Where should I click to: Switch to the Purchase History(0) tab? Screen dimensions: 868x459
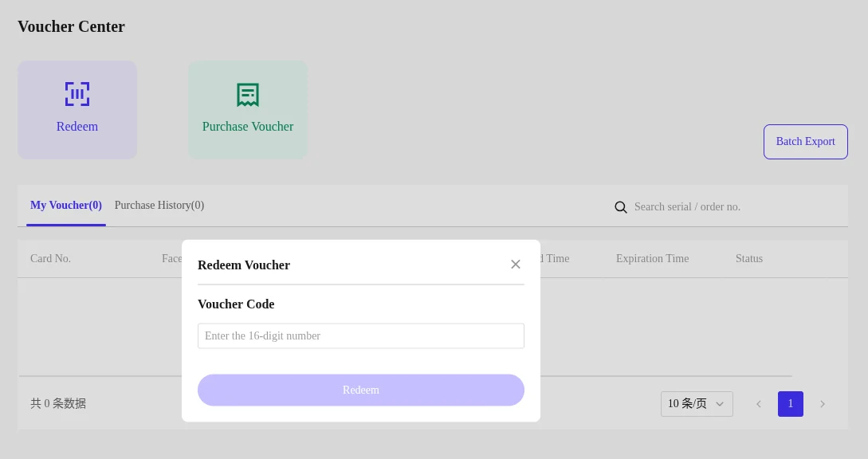coord(159,206)
